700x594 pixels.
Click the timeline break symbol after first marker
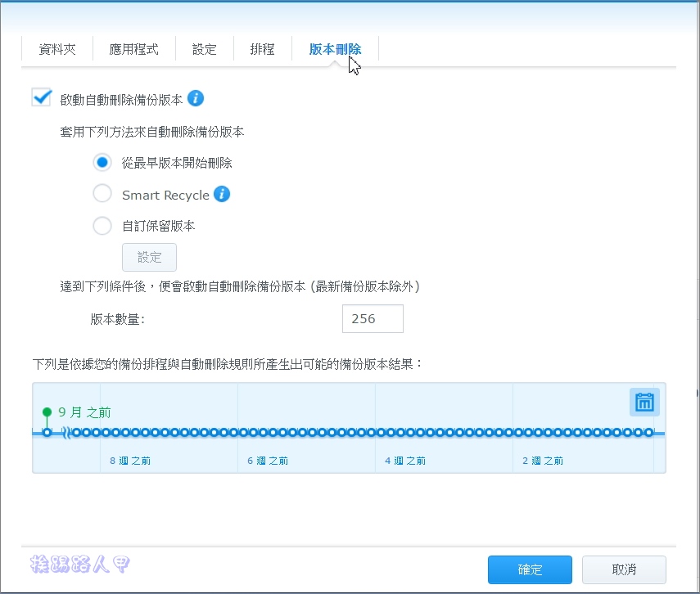pos(66,433)
